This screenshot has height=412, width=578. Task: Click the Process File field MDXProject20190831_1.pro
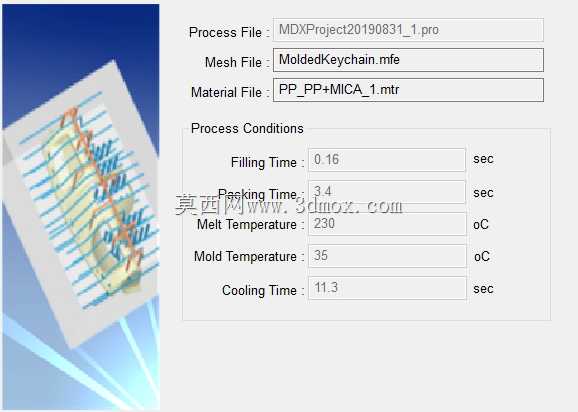click(408, 30)
